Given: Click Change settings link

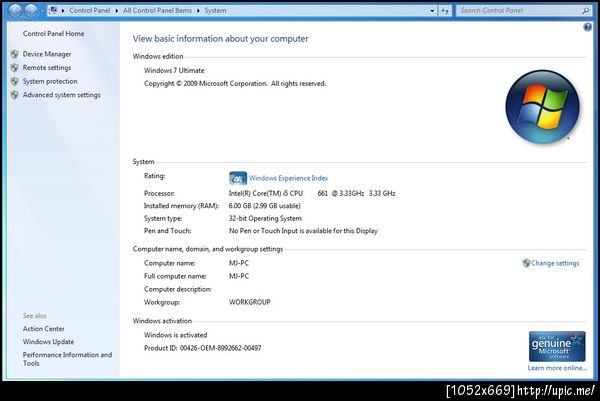Looking at the screenshot, I should click(x=555, y=263).
